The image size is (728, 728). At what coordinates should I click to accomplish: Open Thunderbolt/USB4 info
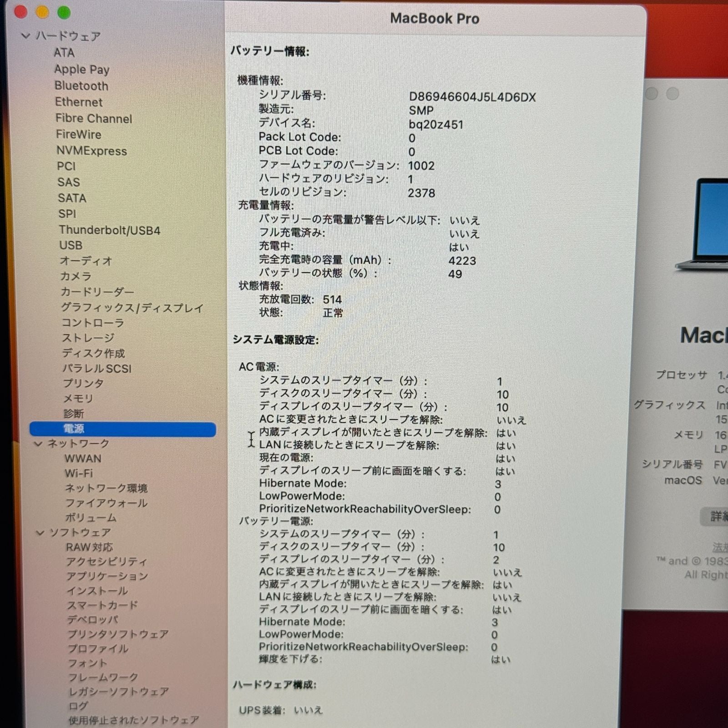109,230
